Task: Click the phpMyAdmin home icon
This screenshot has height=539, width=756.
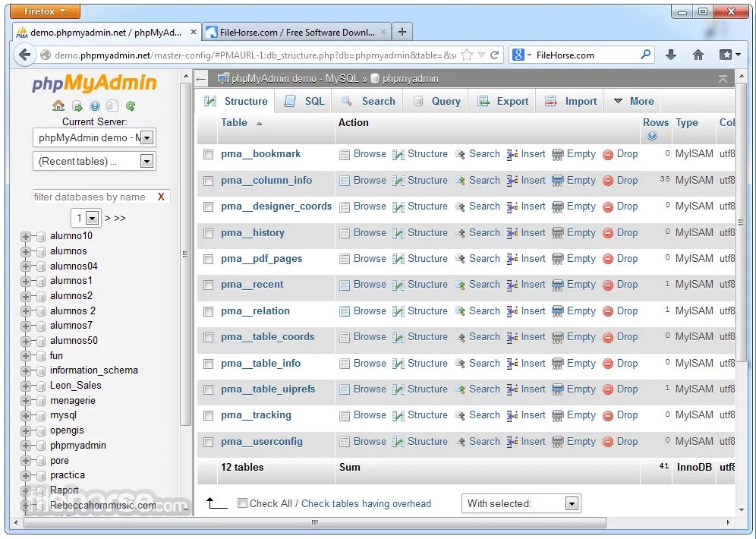Action: (x=58, y=106)
